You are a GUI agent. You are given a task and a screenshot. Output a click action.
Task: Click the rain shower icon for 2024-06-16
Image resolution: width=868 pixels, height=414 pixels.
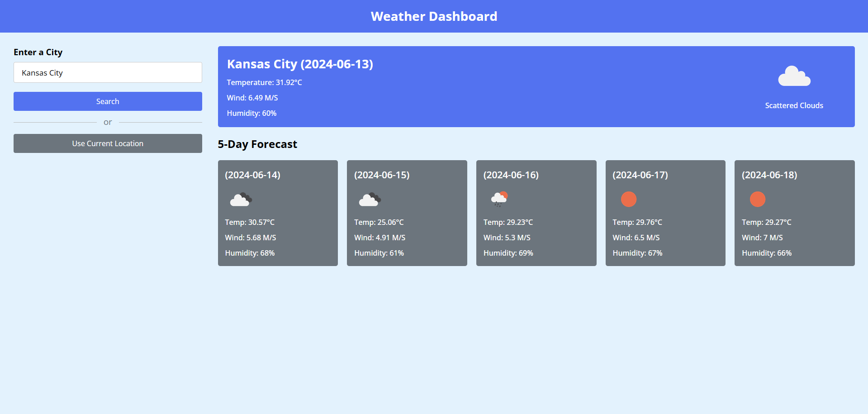(499, 199)
